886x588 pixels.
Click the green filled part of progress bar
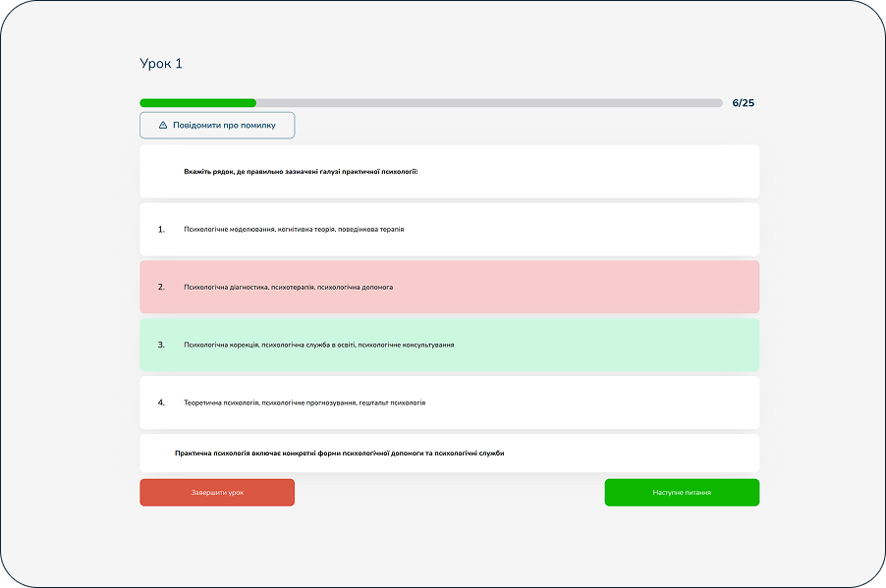coord(197,103)
